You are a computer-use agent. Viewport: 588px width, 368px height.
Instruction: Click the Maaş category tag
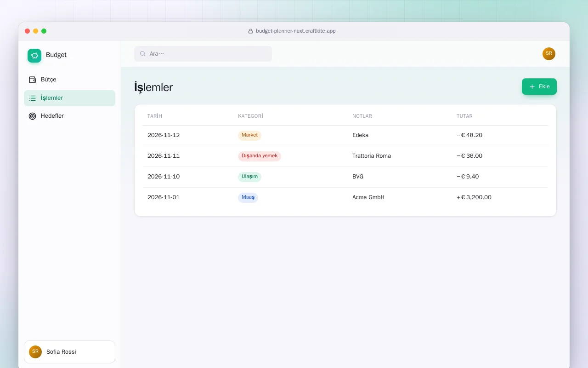(x=248, y=197)
